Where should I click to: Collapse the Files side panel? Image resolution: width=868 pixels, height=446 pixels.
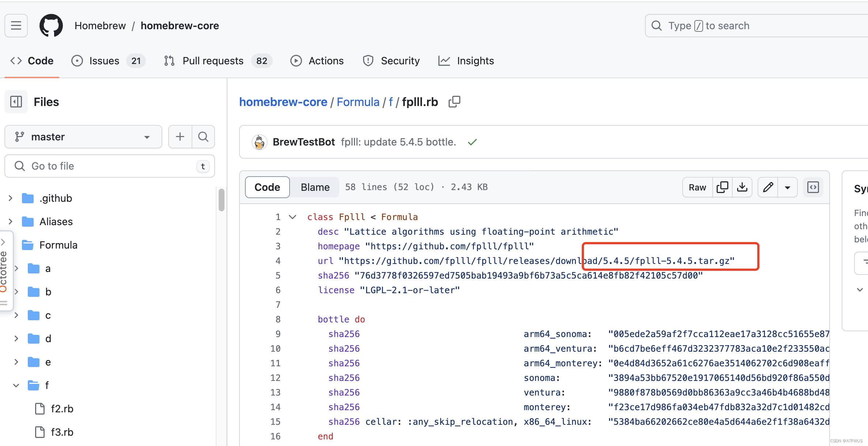click(x=16, y=102)
